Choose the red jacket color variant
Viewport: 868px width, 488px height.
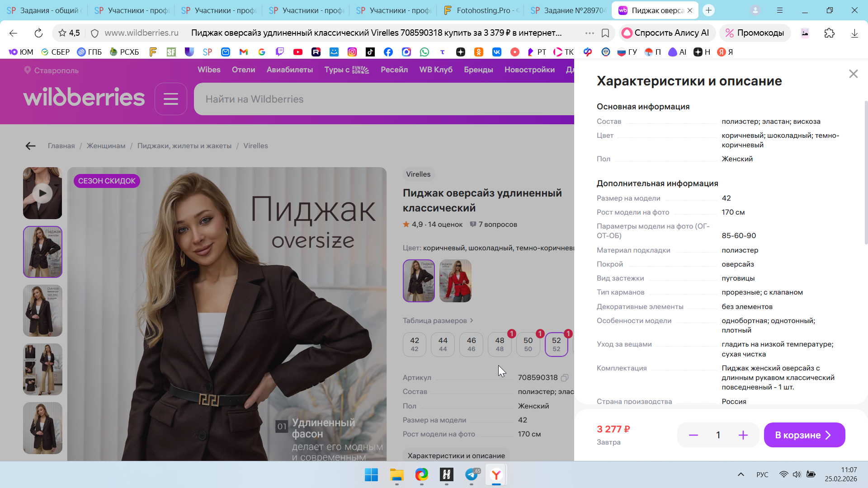(x=455, y=281)
